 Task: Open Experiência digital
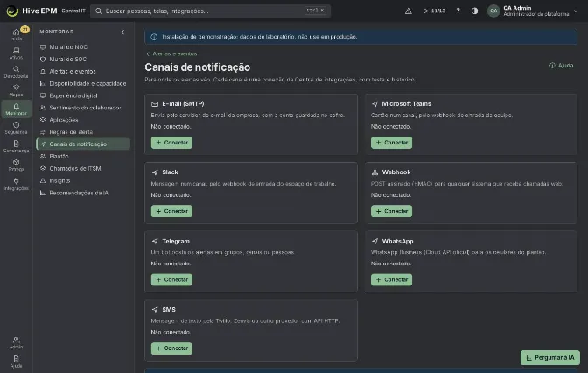coord(83,95)
